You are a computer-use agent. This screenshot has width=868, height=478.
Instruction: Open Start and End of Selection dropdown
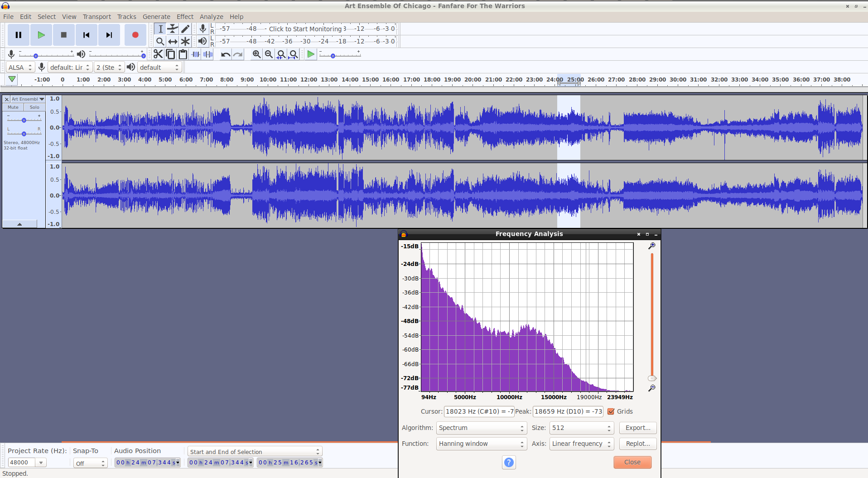point(255,452)
